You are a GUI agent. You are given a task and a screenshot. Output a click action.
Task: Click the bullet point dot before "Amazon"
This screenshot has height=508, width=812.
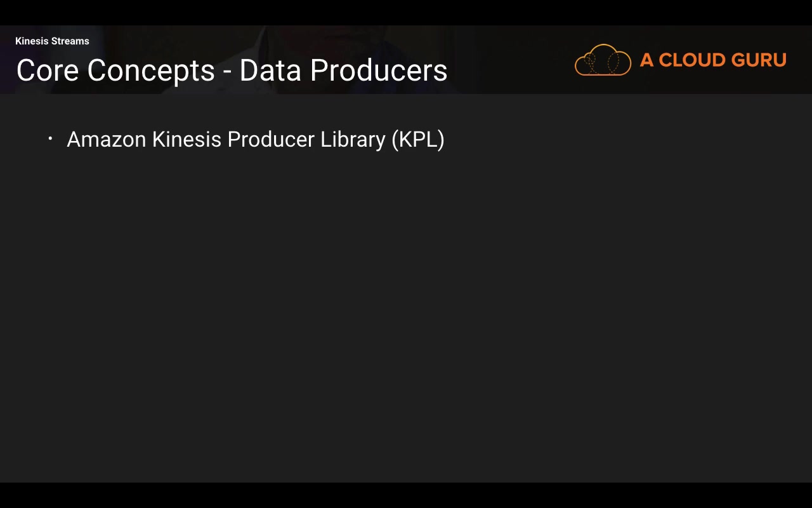tap(50, 138)
